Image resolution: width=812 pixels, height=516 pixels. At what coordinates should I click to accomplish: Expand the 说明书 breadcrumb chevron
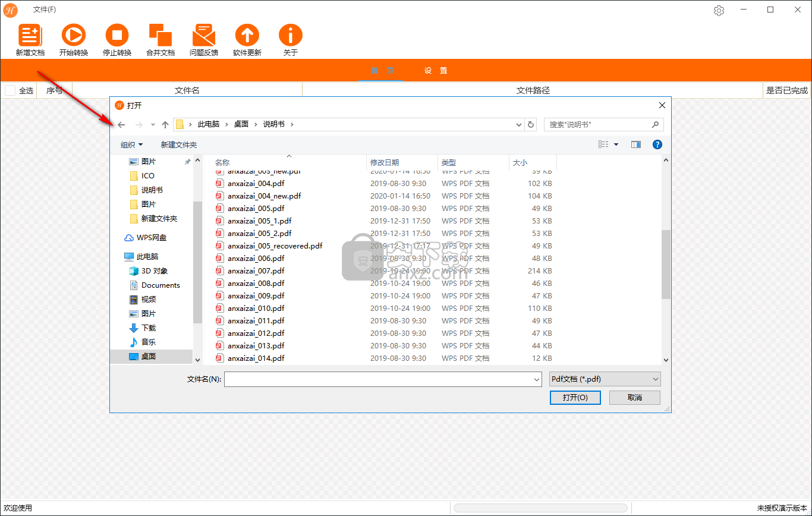[x=292, y=124]
